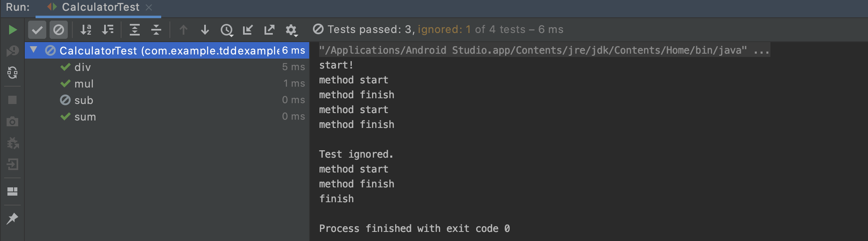The image size is (868, 241).
Task: Open test runner settings gear
Action: (x=291, y=30)
